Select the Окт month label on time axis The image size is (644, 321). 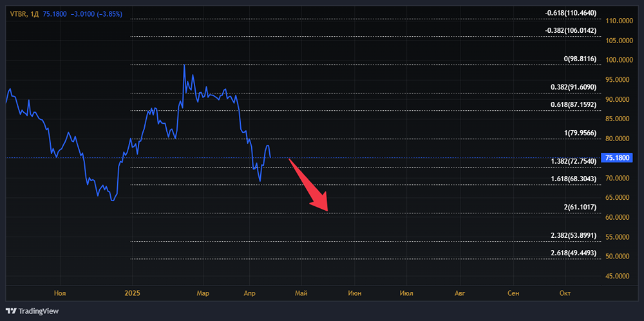click(565, 293)
